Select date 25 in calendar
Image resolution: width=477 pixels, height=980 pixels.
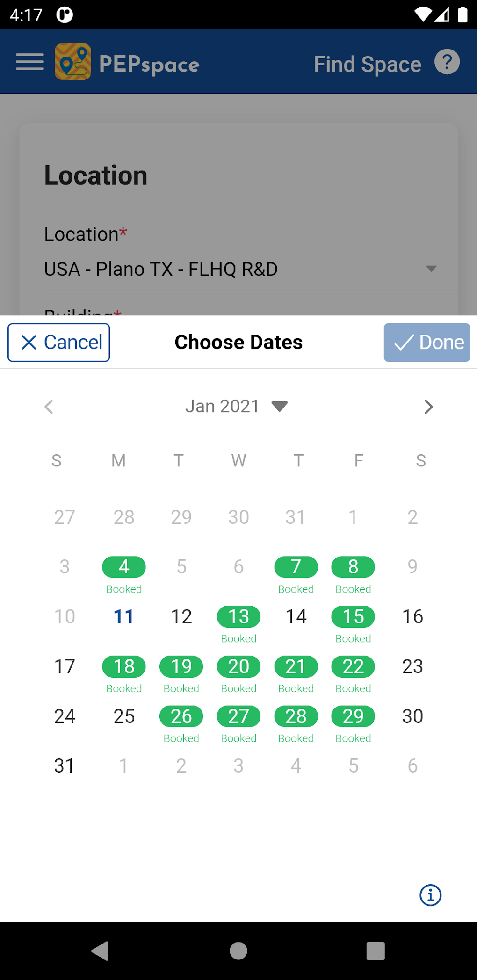click(x=124, y=716)
